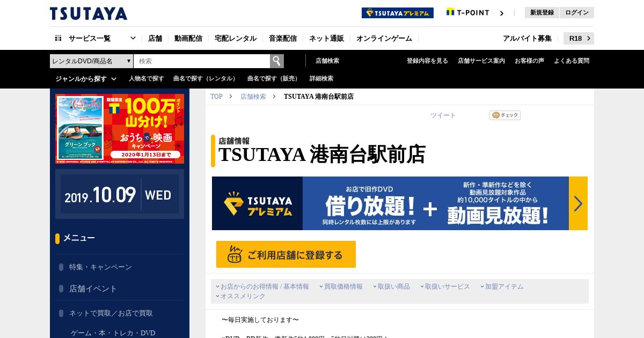Open the アルバイト募集 link
The height and width of the screenshot is (338, 644).
click(x=527, y=39)
